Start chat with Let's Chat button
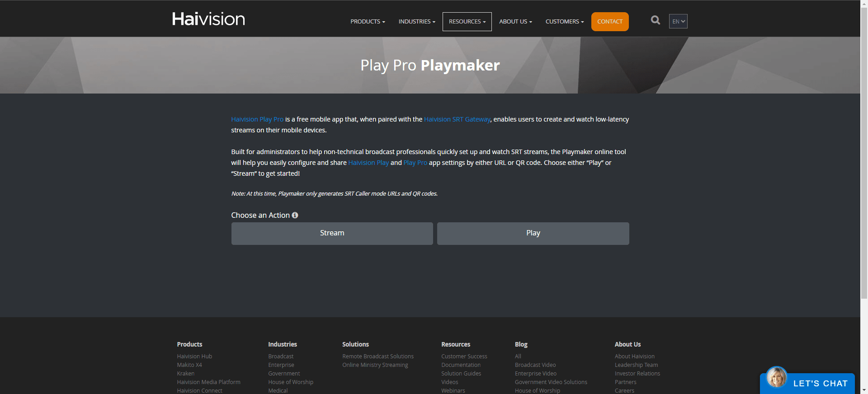The height and width of the screenshot is (394, 868). pyautogui.click(x=820, y=384)
